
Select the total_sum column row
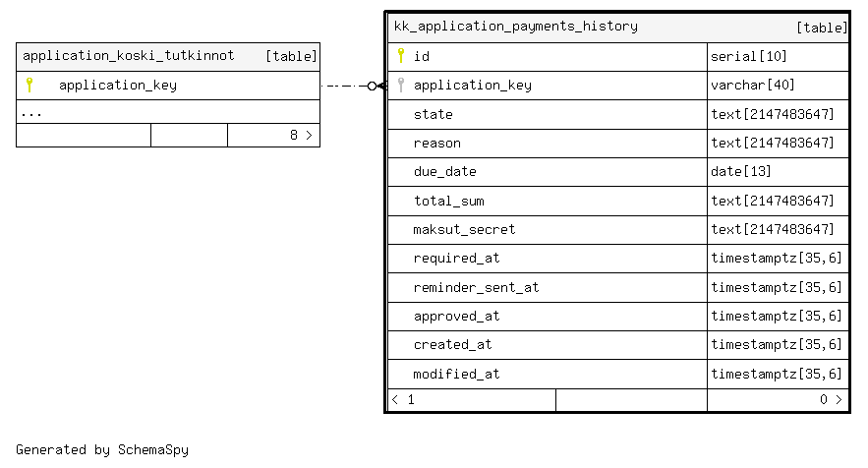(x=617, y=201)
